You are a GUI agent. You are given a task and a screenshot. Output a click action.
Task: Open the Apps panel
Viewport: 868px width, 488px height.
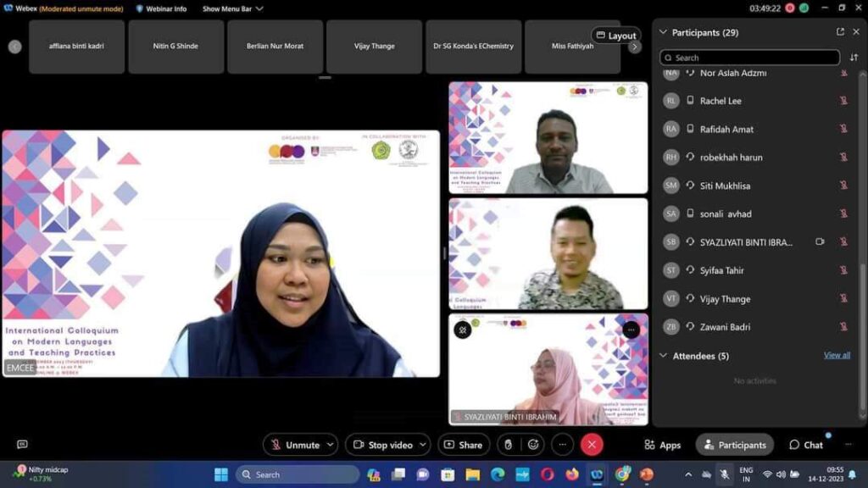(663, 445)
